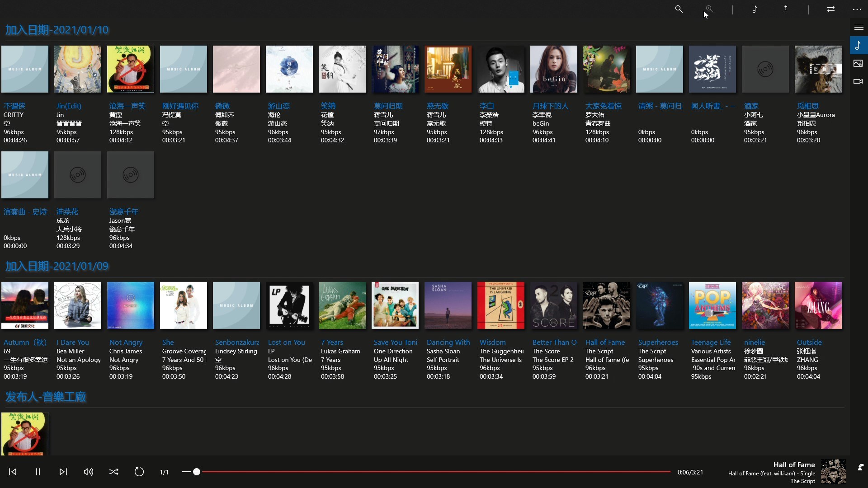
Task: Click the 闻人听書 song title
Action: pyautogui.click(x=713, y=106)
